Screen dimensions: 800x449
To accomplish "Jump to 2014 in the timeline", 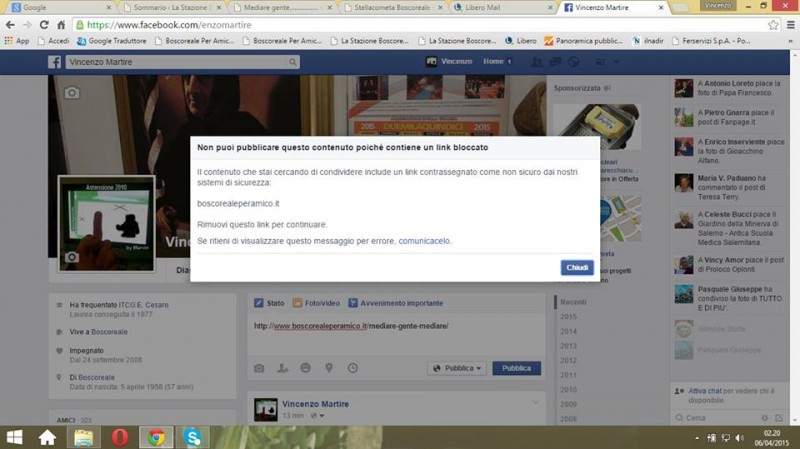I will coord(568,331).
